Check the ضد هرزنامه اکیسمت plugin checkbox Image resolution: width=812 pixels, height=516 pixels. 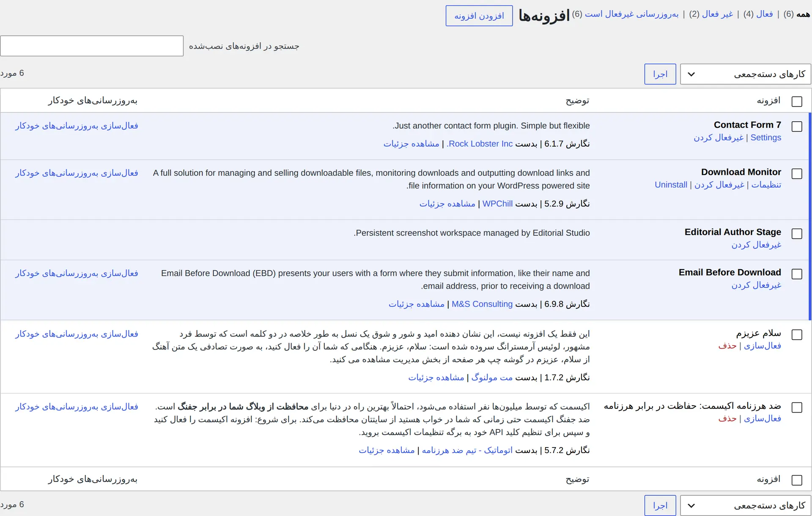(797, 407)
